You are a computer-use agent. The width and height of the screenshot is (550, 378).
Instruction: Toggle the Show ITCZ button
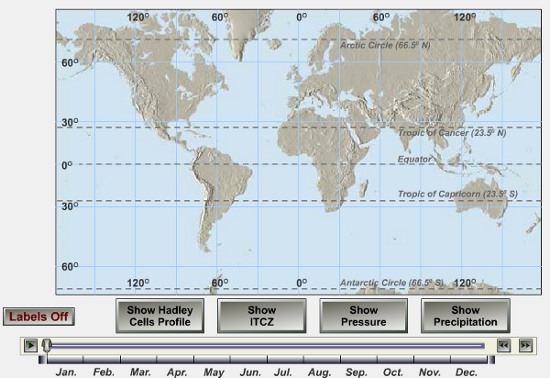pyautogui.click(x=262, y=316)
